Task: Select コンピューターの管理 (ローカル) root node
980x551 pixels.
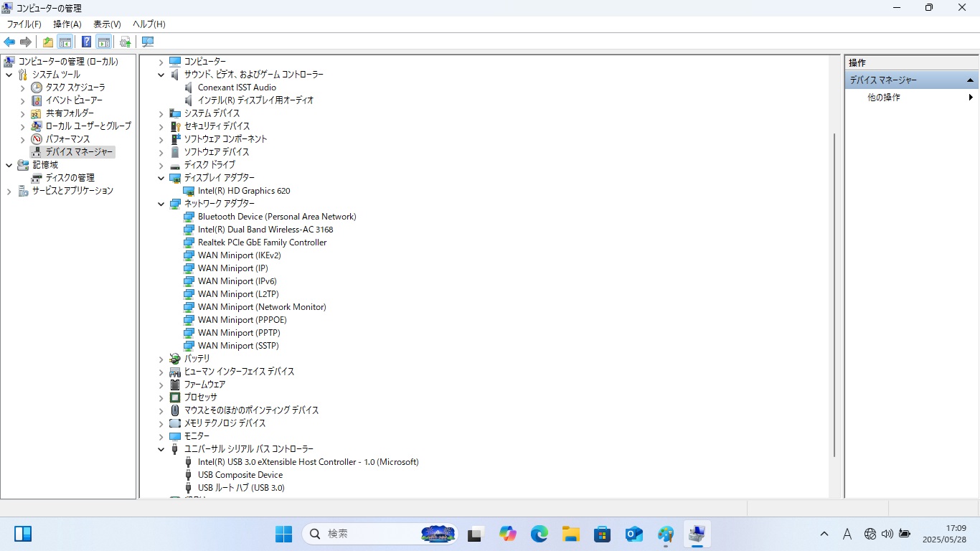Action: (68, 62)
